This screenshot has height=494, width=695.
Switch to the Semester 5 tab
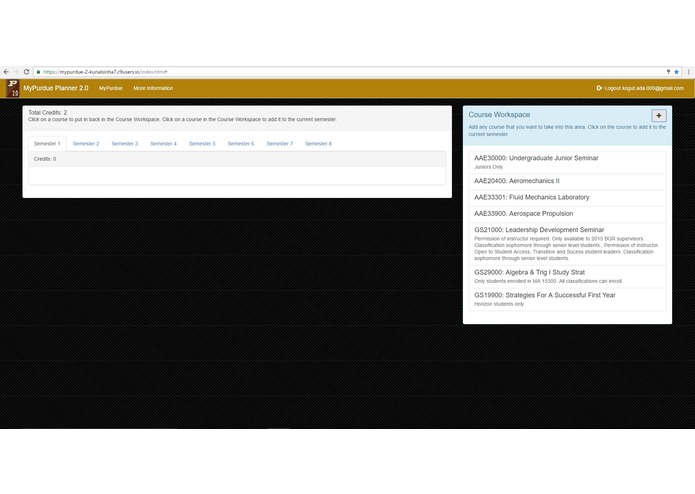click(x=202, y=144)
